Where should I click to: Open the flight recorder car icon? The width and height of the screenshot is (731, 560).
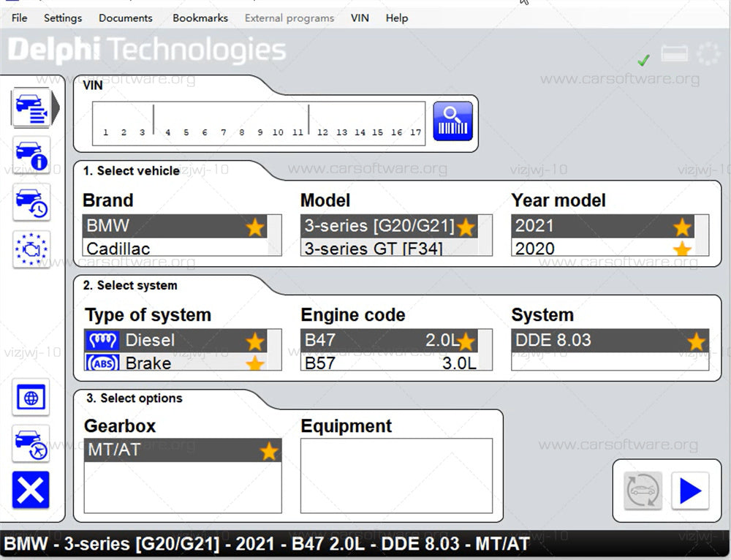31,444
